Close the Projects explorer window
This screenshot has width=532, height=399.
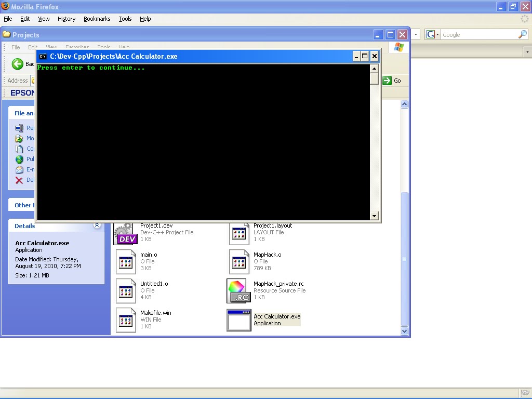pos(403,35)
